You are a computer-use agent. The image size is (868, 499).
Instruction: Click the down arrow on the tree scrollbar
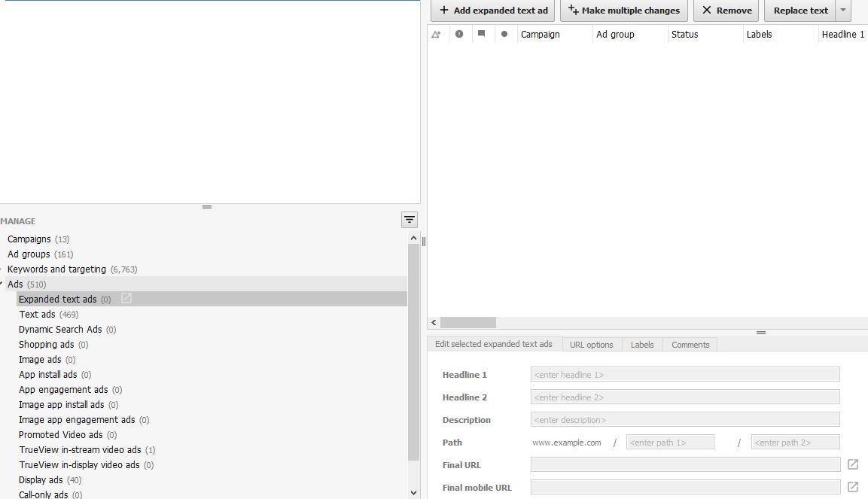[413, 491]
